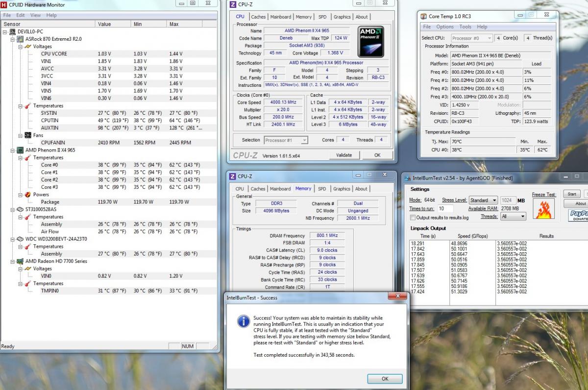This screenshot has height=390, width=588.
Task: Open the File menu in Hardware Monitor
Action: pos(7,15)
